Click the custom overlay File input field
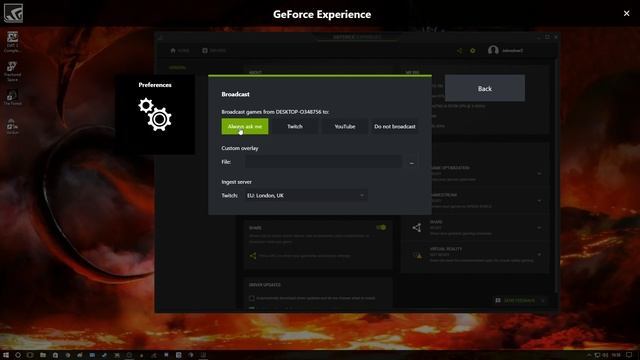The image size is (640, 360). [x=323, y=162]
